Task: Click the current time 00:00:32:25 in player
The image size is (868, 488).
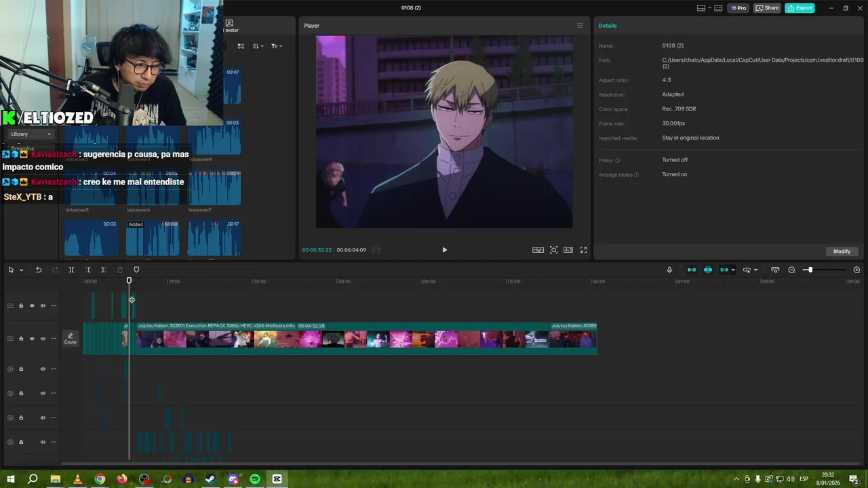Action: click(317, 250)
